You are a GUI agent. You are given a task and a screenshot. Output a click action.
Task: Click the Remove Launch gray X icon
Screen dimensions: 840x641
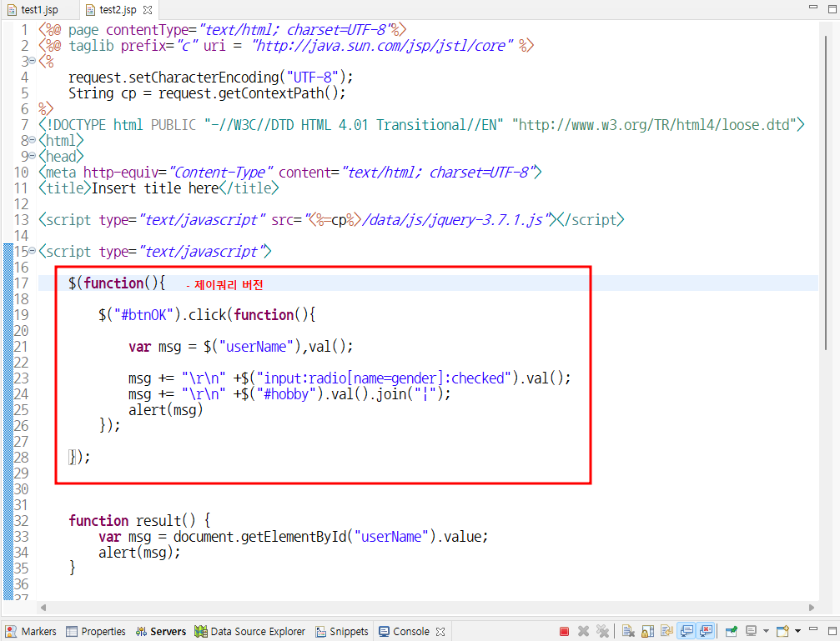click(x=583, y=631)
